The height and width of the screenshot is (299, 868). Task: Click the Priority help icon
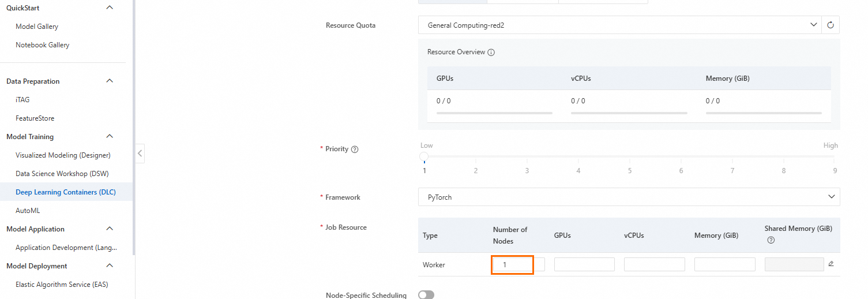[x=355, y=149]
